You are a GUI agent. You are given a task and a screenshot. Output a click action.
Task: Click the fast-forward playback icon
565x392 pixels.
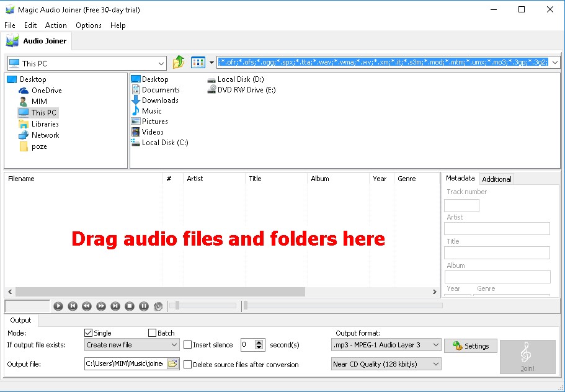(x=100, y=306)
